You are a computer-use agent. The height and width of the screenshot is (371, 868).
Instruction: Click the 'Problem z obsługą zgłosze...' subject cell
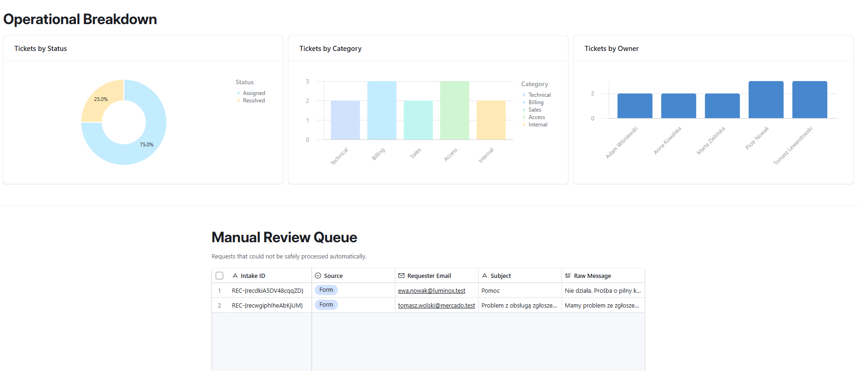click(x=520, y=306)
